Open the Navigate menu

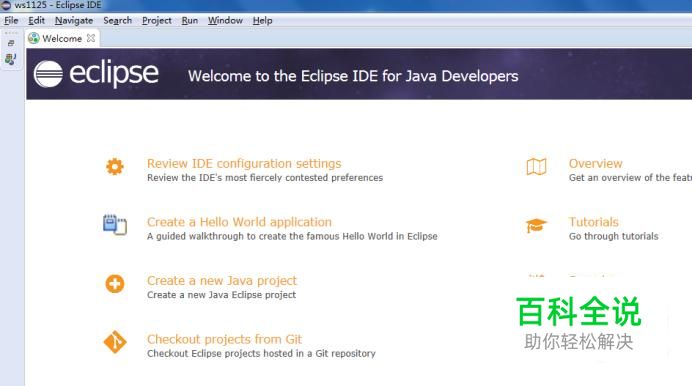click(74, 20)
